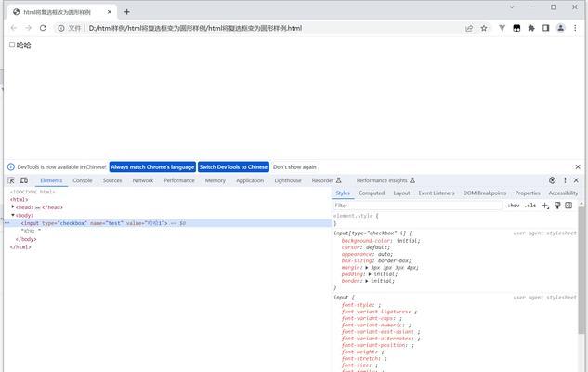
Task: Activate the inspect element picker icon
Action: pyautogui.click(x=11, y=180)
